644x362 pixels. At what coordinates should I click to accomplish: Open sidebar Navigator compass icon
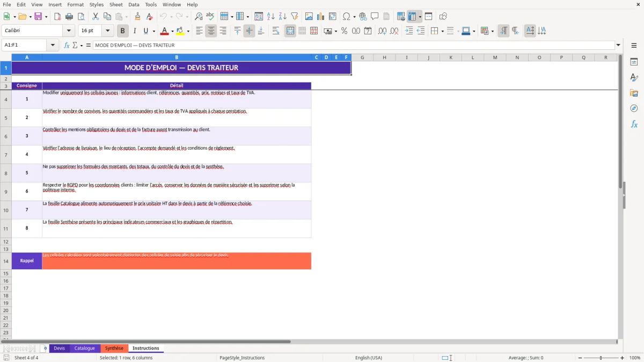pos(634,109)
